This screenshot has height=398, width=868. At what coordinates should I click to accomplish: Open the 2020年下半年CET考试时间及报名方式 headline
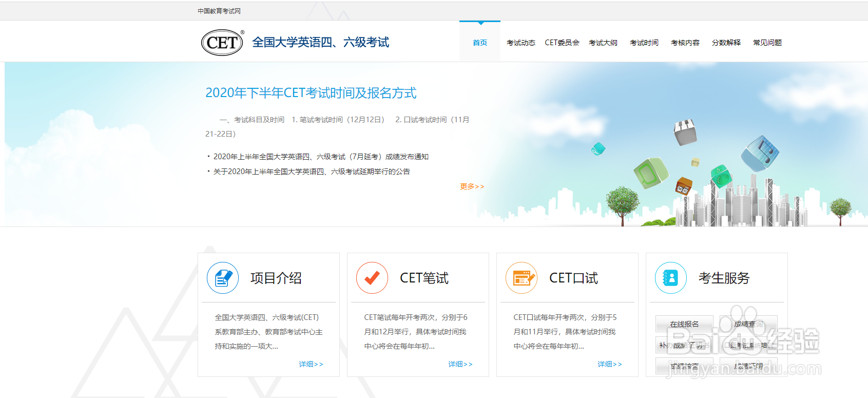[311, 93]
